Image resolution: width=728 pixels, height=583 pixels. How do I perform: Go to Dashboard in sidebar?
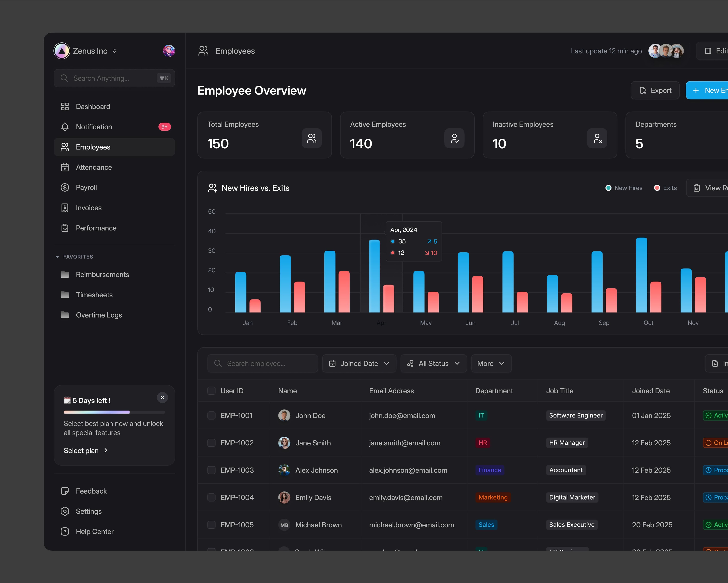114,107
